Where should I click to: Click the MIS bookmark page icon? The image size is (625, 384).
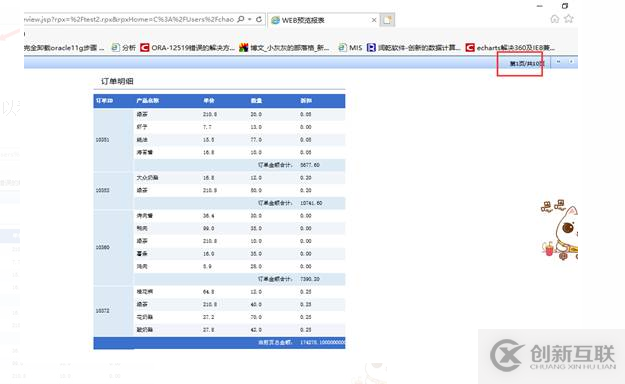coord(342,48)
